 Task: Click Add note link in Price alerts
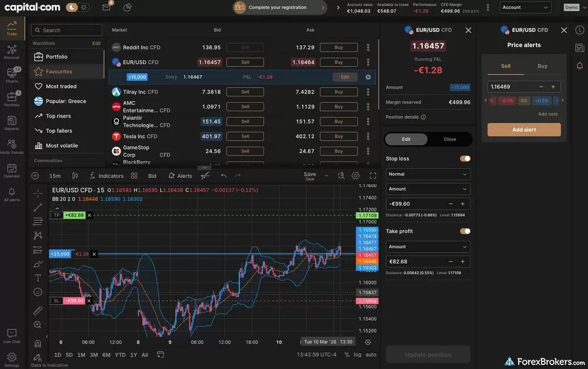point(548,114)
